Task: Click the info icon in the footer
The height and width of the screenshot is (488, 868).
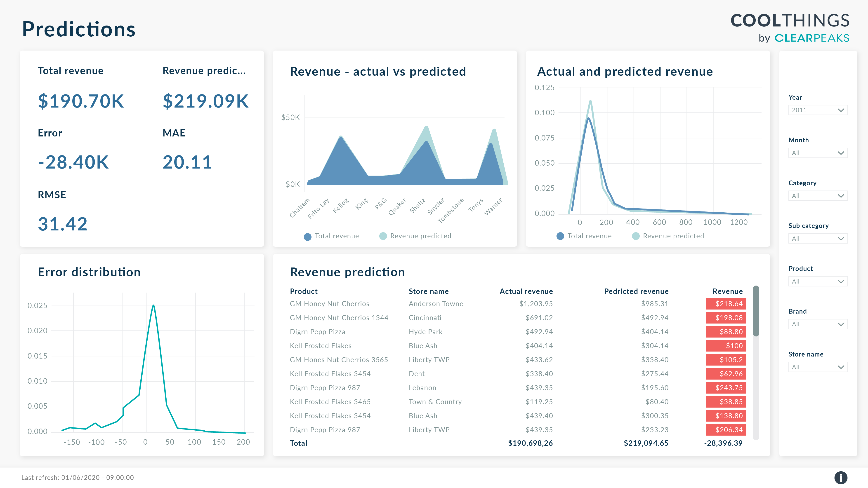Action: click(x=841, y=478)
